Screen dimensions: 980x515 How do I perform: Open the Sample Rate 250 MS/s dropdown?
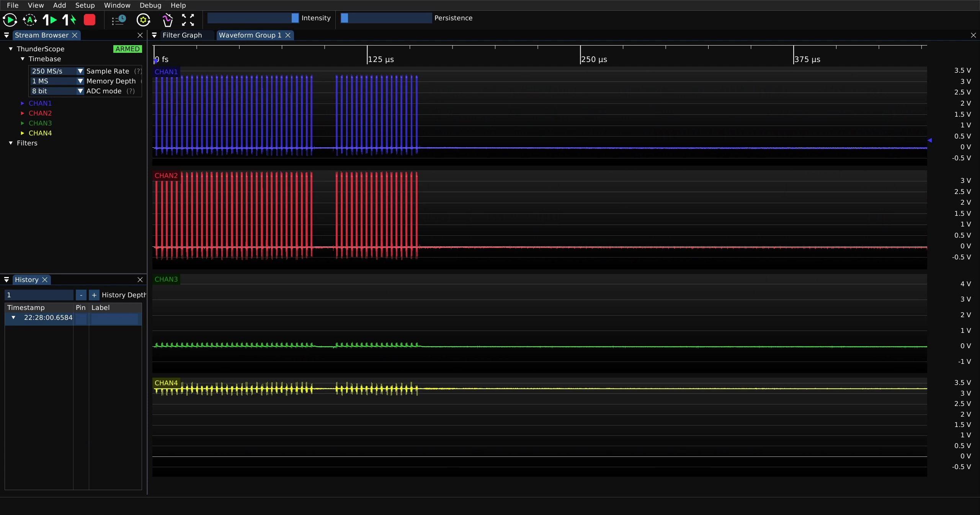(x=57, y=71)
